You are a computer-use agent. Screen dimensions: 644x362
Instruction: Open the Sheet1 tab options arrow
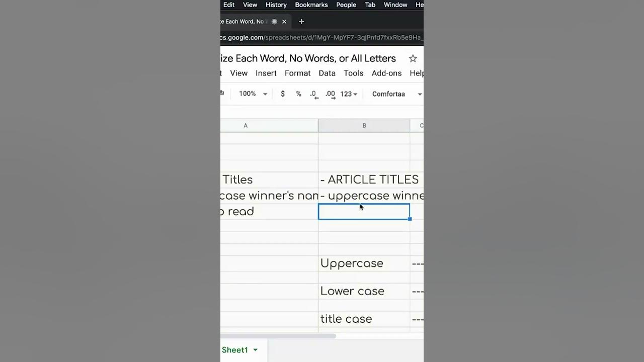pyautogui.click(x=256, y=350)
